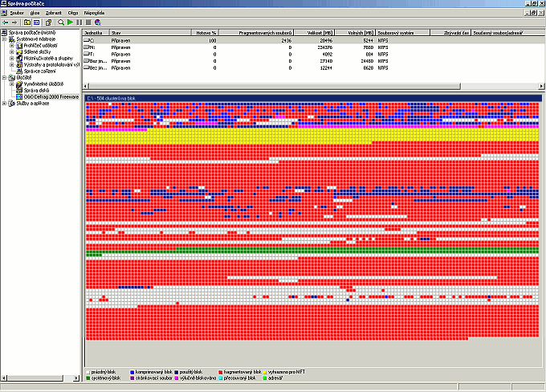
Task: Select Správa disků in the tree
Action: 38,90
